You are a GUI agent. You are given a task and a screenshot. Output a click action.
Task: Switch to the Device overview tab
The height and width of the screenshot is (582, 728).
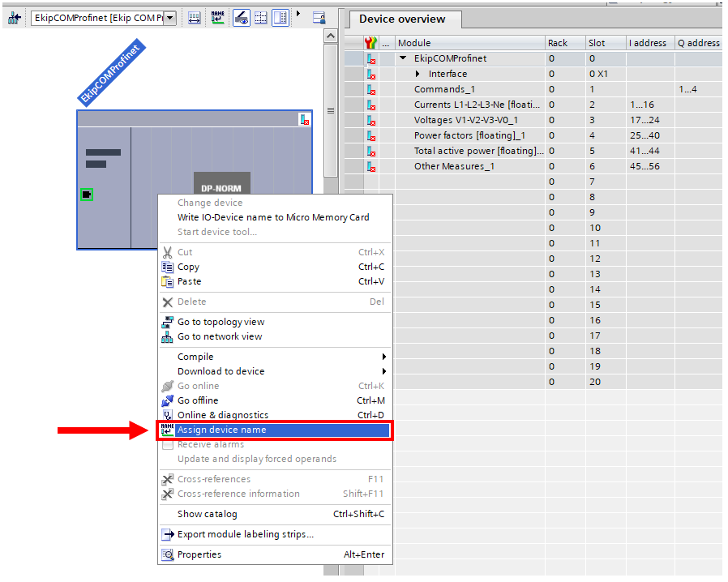402,19
